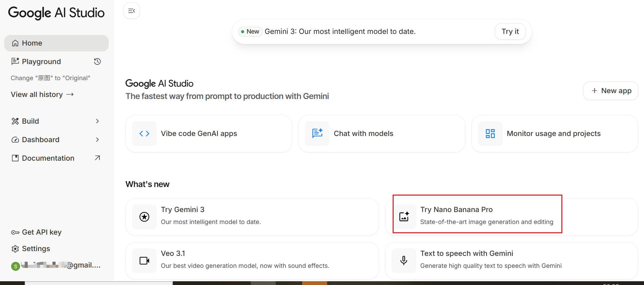The width and height of the screenshot is (644, 285).
Task: Click the New badge in the banner
Action: pos(250,32)
